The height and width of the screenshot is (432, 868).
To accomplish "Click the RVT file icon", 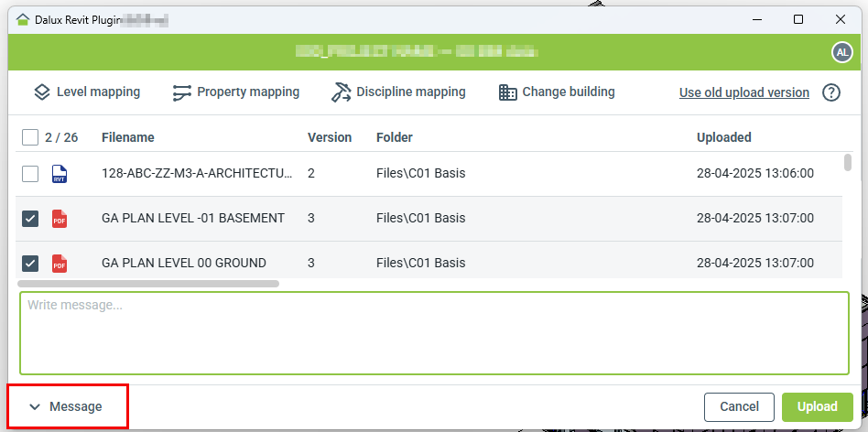I will click(60, 174).
